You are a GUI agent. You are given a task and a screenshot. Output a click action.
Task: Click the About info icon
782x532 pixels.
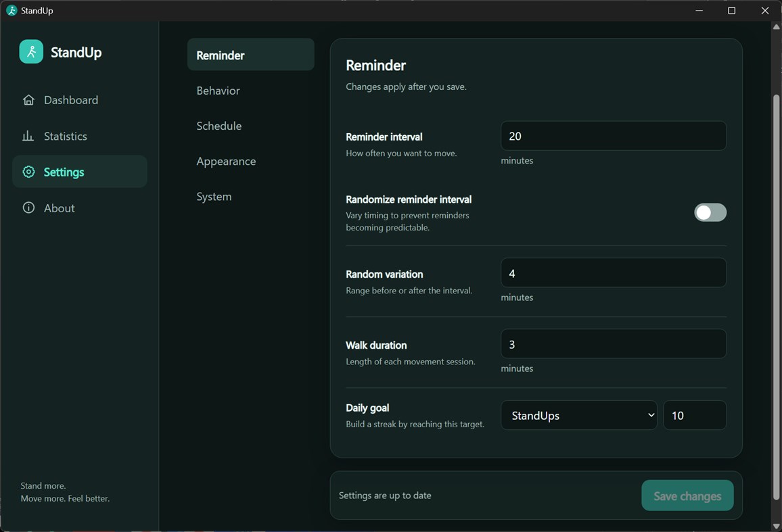coord(28,208)
